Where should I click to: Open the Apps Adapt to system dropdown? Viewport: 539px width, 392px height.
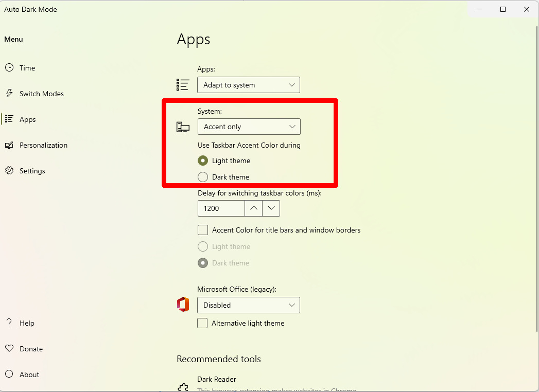pyautogui.click(x=249, y=84)
